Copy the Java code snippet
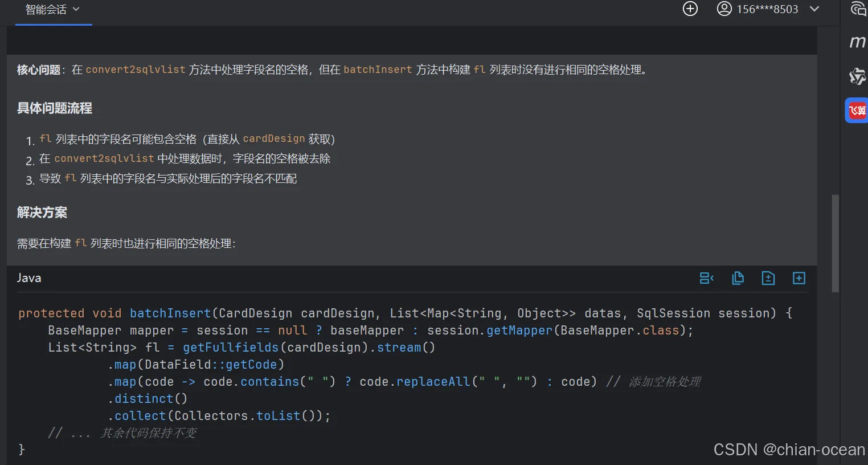 tap(738, 278)
